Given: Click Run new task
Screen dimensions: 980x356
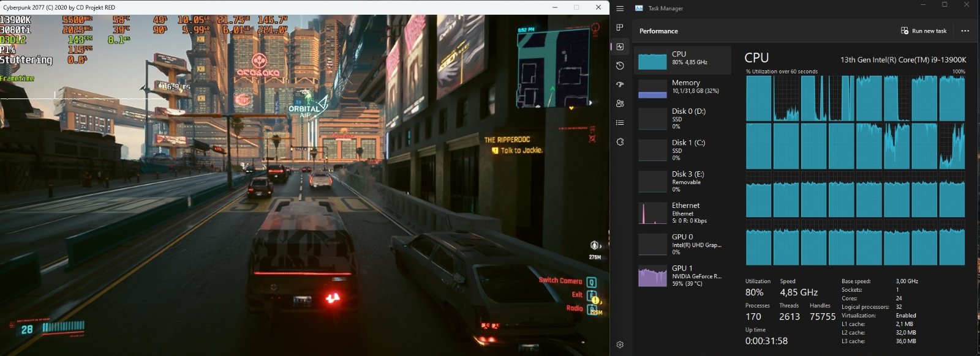Looking at the screenshot, I should (924, 31).
